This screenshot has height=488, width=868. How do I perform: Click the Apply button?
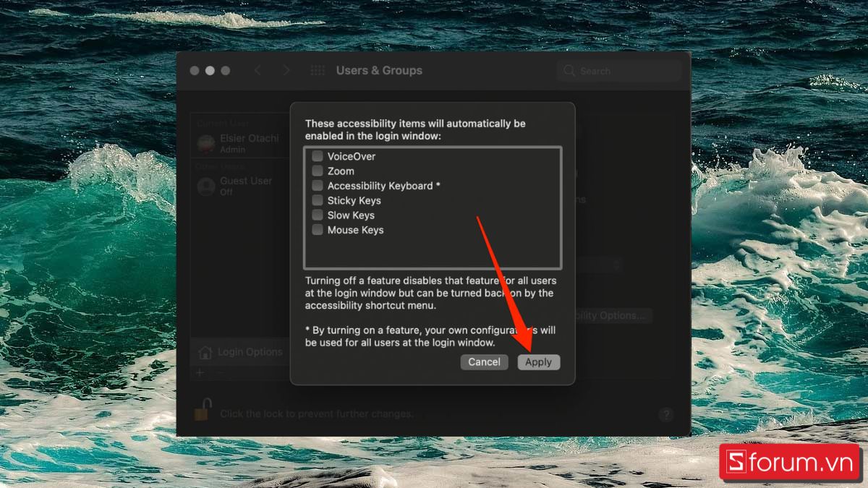click(539, 362)
